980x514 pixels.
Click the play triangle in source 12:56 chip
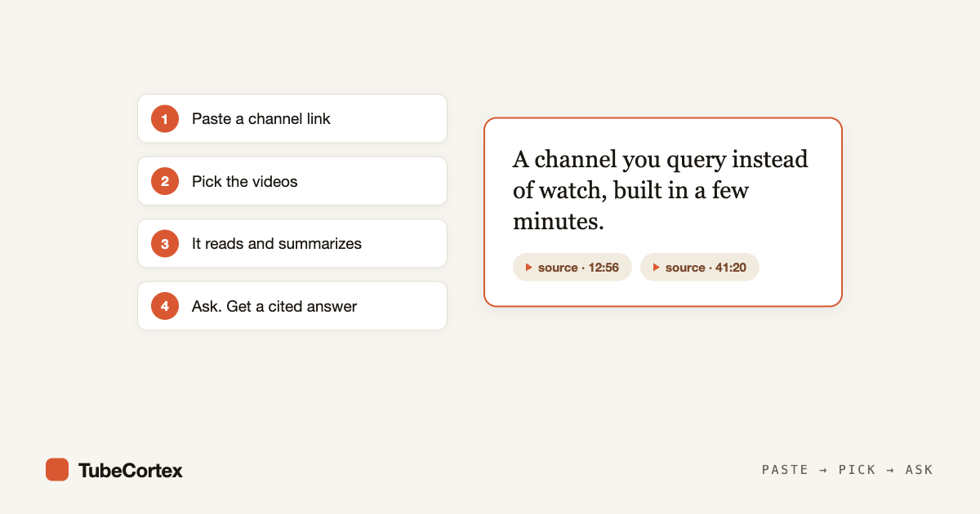[x=529, y=267]
